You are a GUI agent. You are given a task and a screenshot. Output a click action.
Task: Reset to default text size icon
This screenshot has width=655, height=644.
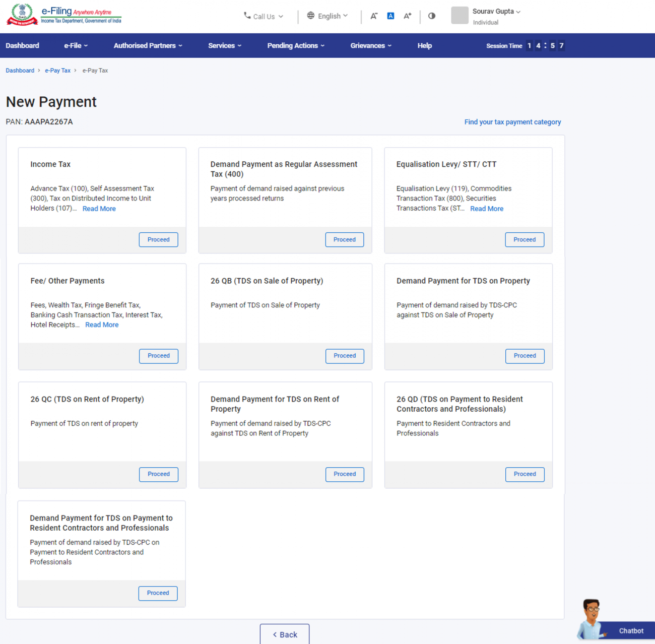pyautogui.click(x=390, y=16)
